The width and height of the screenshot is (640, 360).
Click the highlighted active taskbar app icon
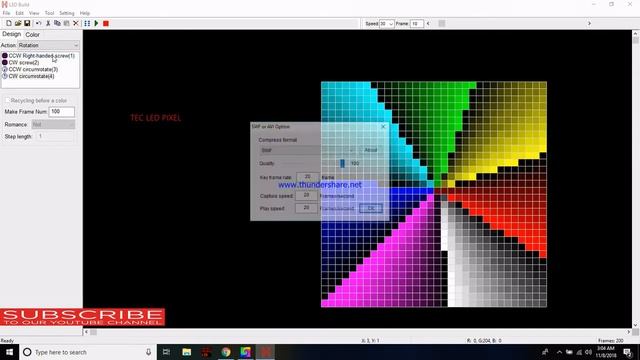coord(265,352)
